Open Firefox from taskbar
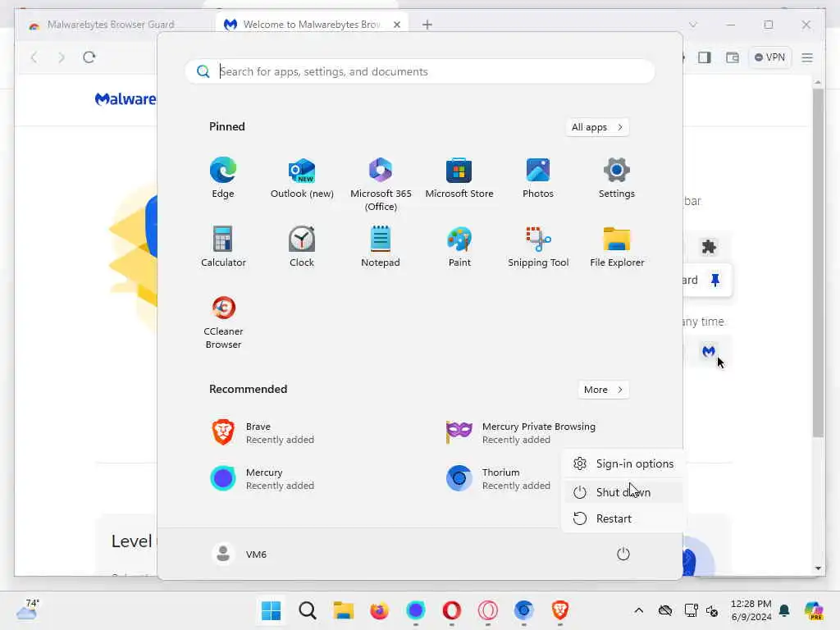840x630 pixels. click(379, 610)
